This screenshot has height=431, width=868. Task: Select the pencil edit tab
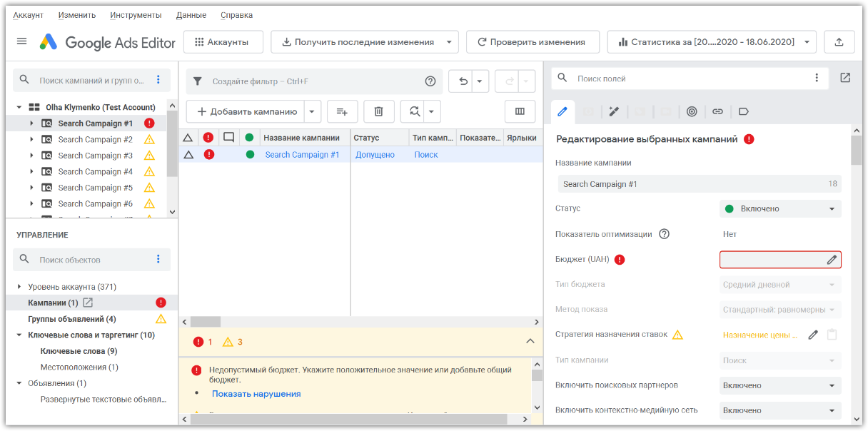point(562,111)
